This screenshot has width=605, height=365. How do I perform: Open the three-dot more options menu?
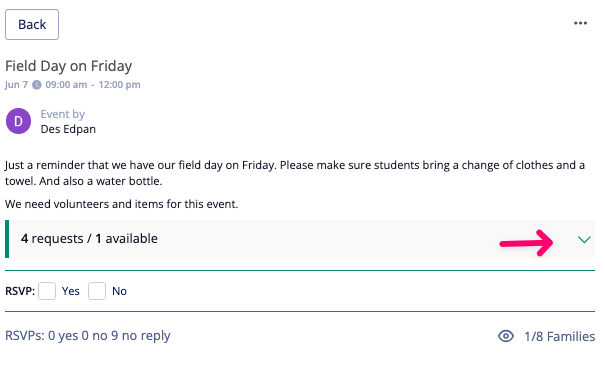[x=580, y=24]
